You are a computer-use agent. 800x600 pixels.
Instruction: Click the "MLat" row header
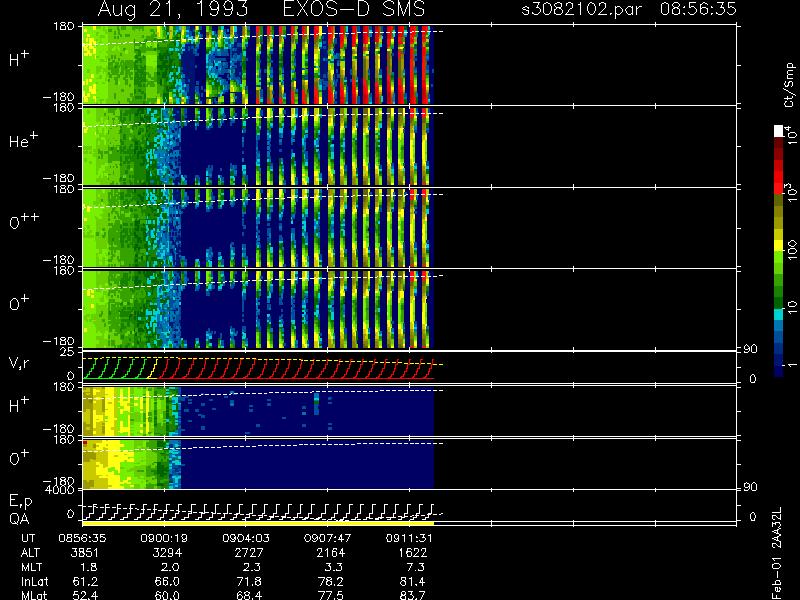[34, 595]
